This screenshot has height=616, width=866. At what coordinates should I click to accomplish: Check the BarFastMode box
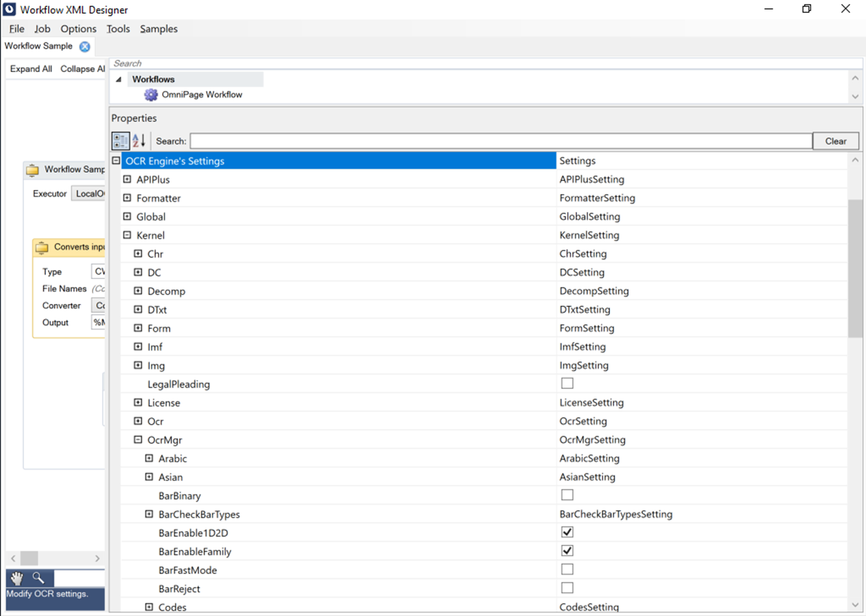coord(567,569)
